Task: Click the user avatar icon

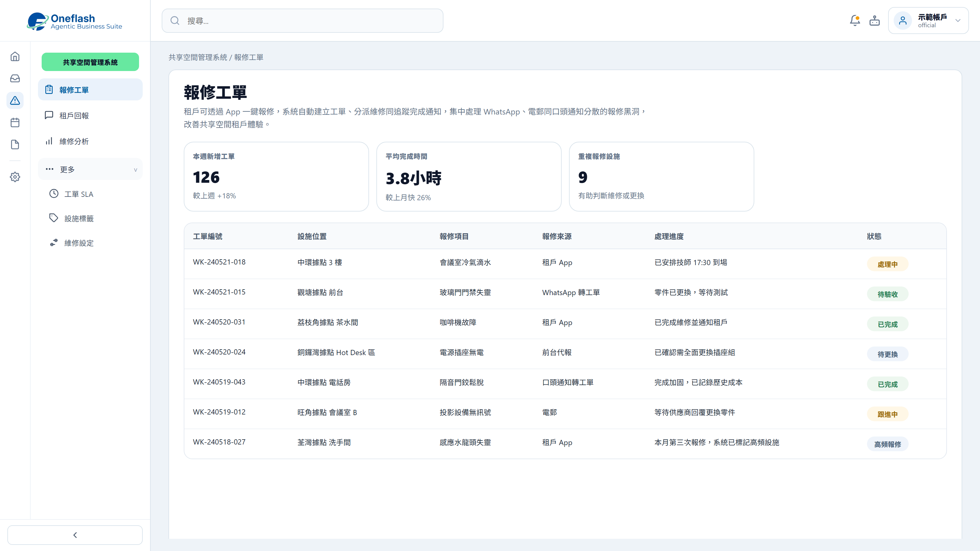Action: pos(903,21)
